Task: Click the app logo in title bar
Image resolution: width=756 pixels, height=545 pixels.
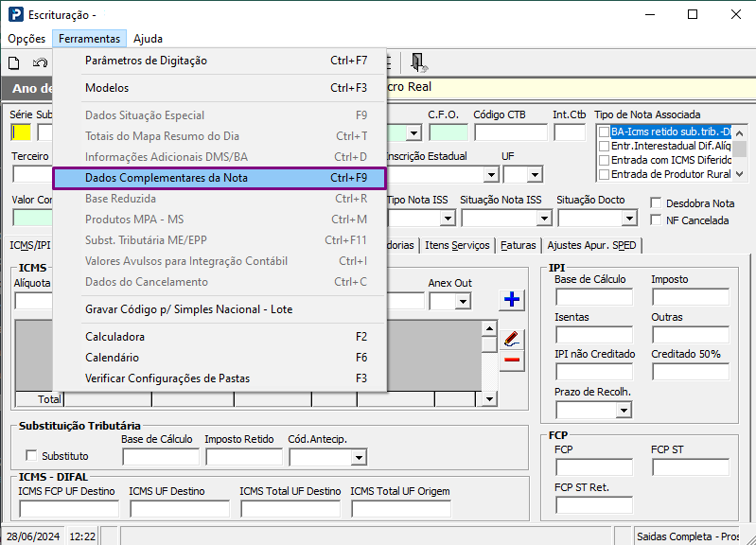Action: (15, 14)
